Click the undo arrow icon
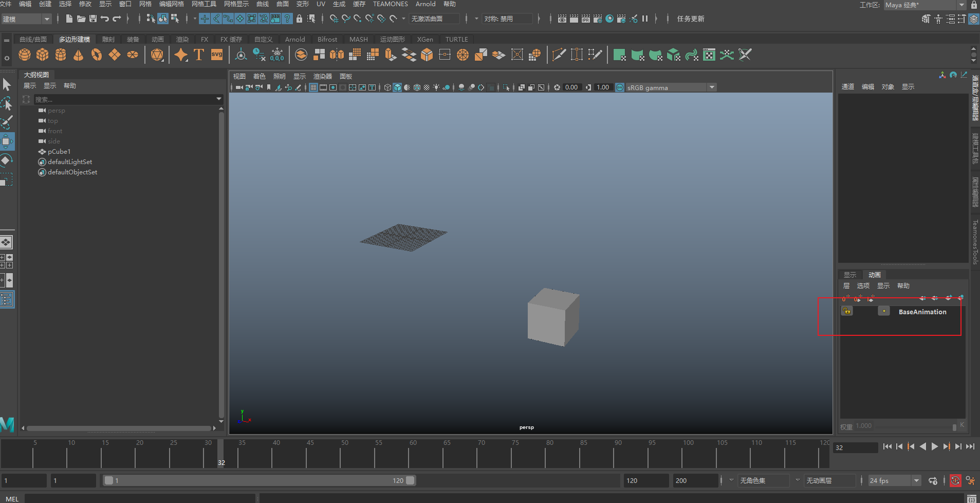Screen dimensions: 980x503 point(105,19)
